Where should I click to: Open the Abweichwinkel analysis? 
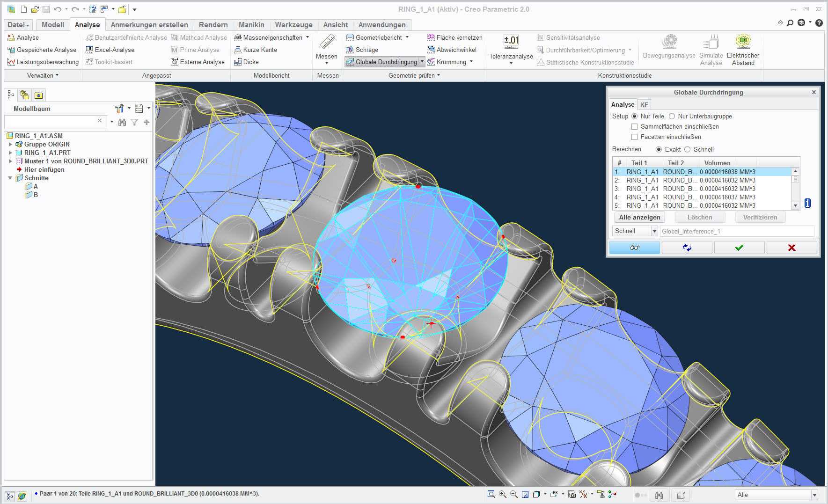coord(452,50)
